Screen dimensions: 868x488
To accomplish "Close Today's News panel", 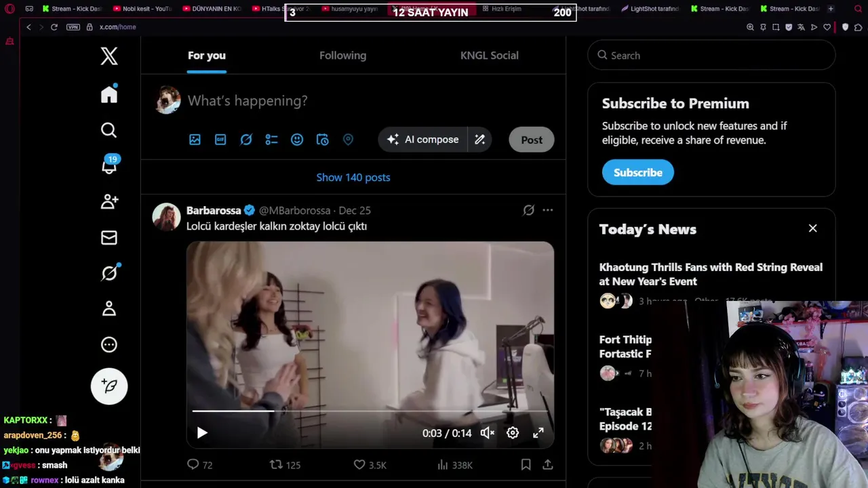I will point(813,228).
